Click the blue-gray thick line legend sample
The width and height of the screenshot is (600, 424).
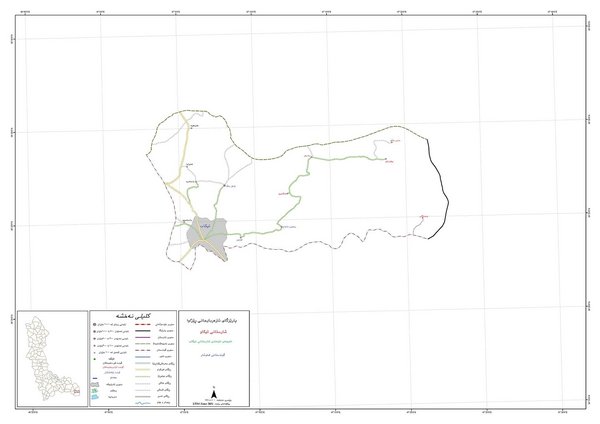[142, 357]
